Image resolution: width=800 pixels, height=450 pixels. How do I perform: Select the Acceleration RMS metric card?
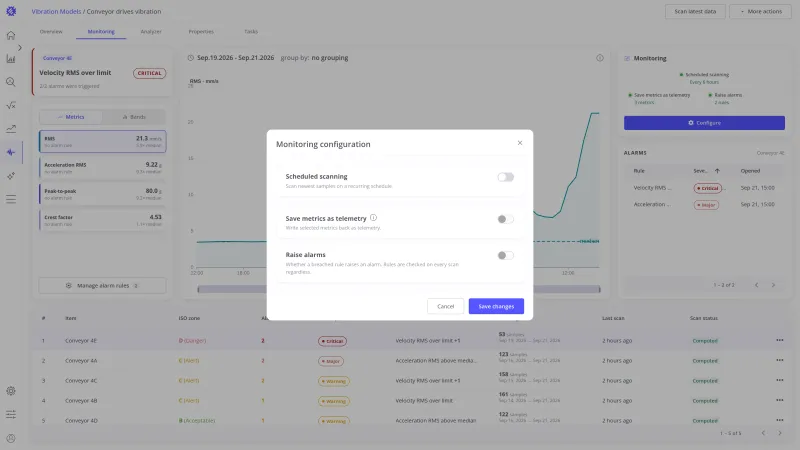point(103,168)
